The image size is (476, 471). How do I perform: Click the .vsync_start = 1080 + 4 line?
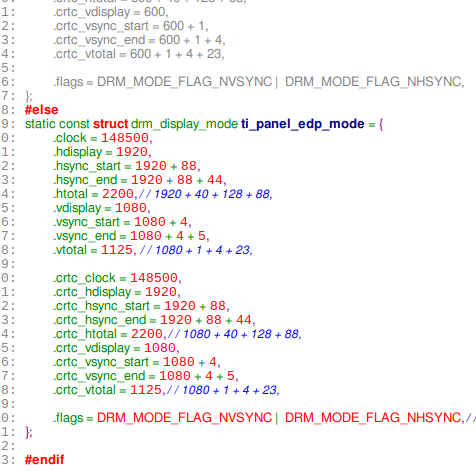[x=122, y=222]
